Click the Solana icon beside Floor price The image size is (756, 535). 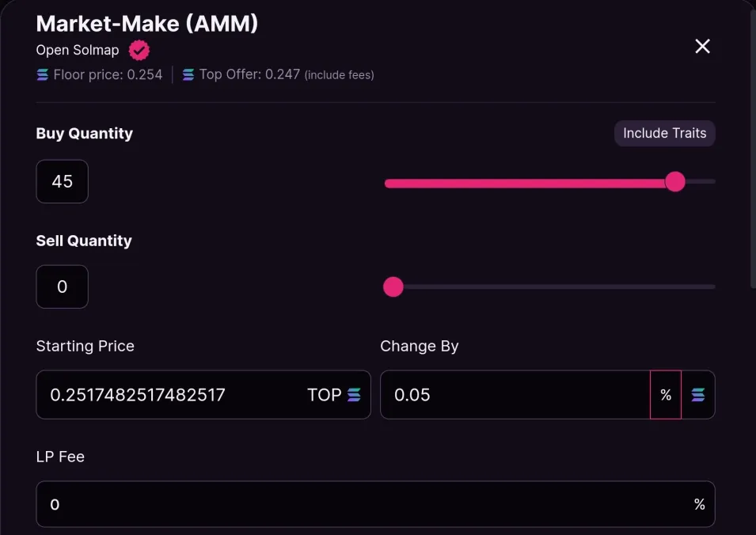click(x=43, y=75)
